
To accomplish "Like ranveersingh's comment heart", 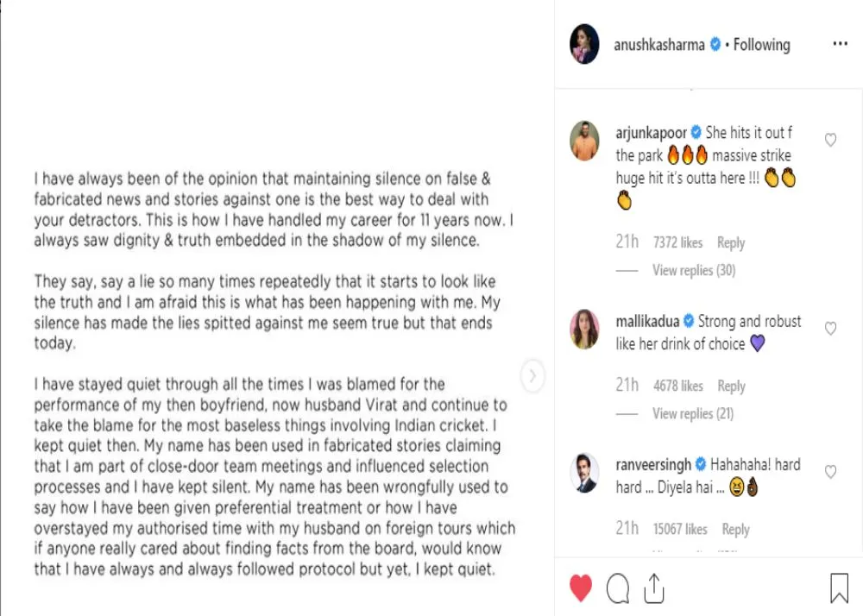I will tap(830, 471).
